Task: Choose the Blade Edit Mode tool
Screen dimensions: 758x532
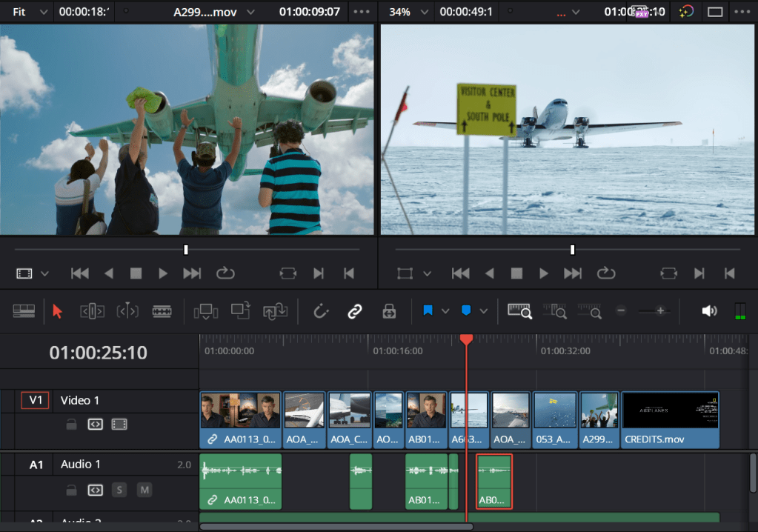Action: point(162,311)
